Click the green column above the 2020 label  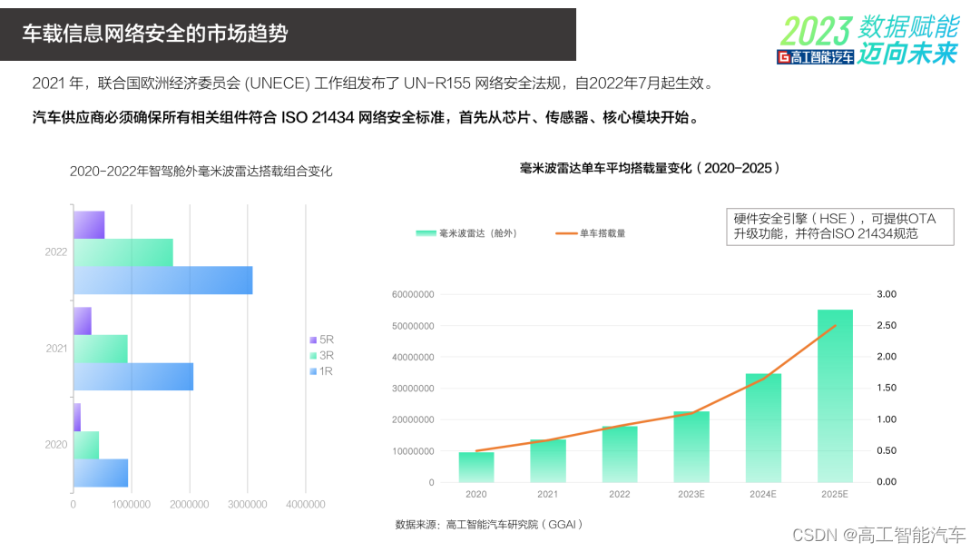[x=476, y=467]
